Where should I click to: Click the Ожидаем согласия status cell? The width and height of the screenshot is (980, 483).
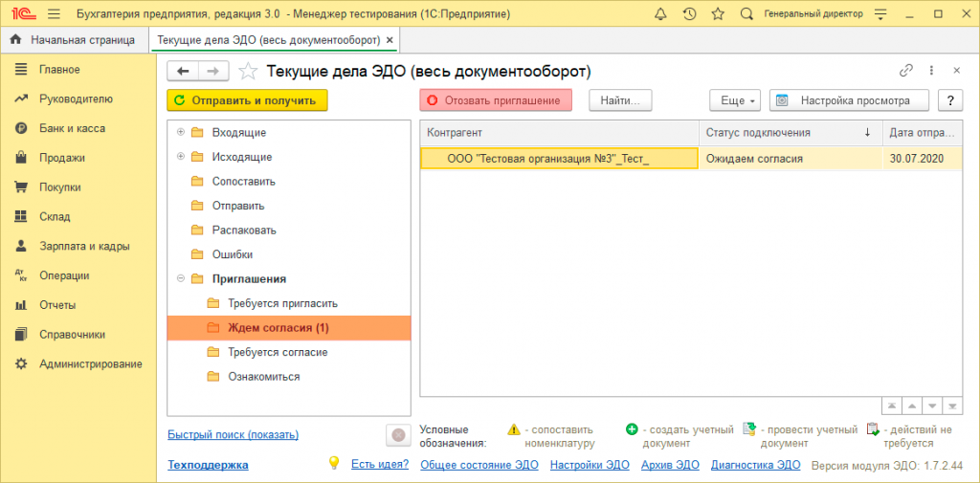791,159
